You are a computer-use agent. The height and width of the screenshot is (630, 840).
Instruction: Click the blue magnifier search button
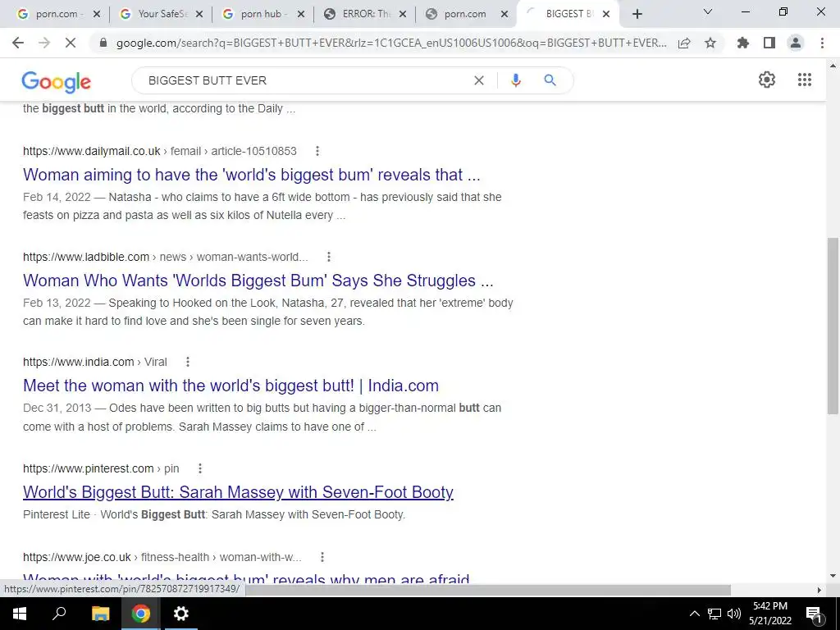click(x=550, y=80)
